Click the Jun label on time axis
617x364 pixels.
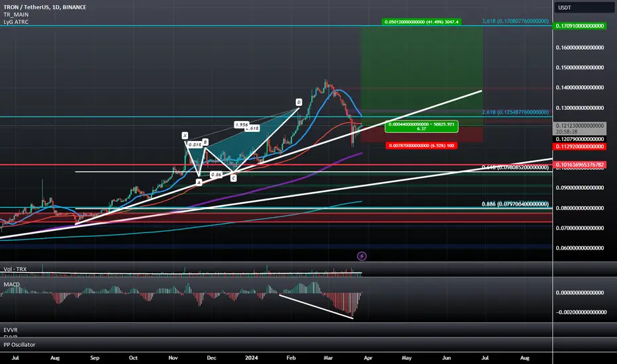pos(446,357)
